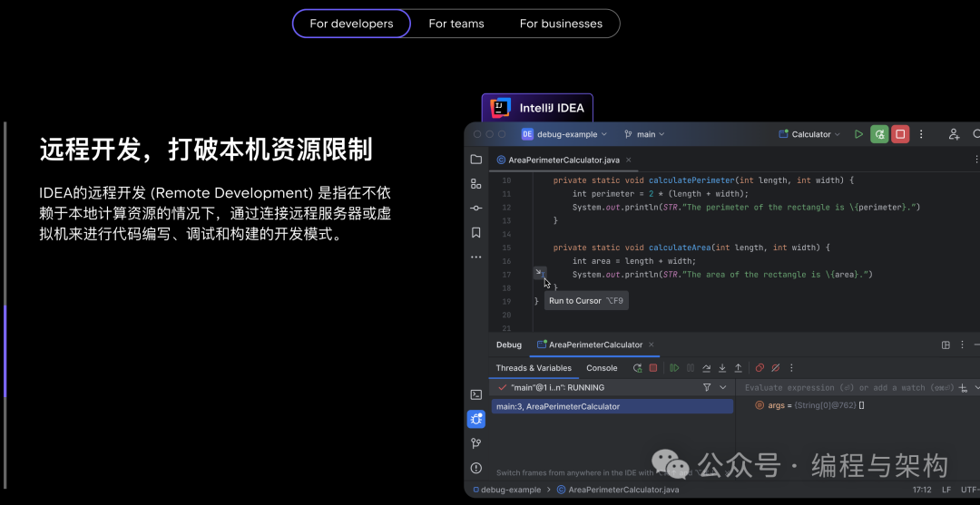Image resolution: width=980 pixels, height=505 pixels.
Task: Open debug tool window options kebab
Action: pos(962,345)
